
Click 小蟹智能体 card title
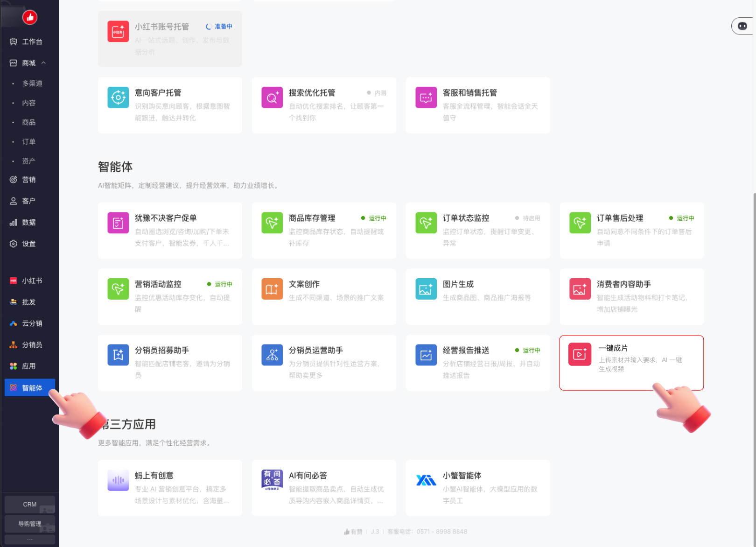[x=462, y=476]
